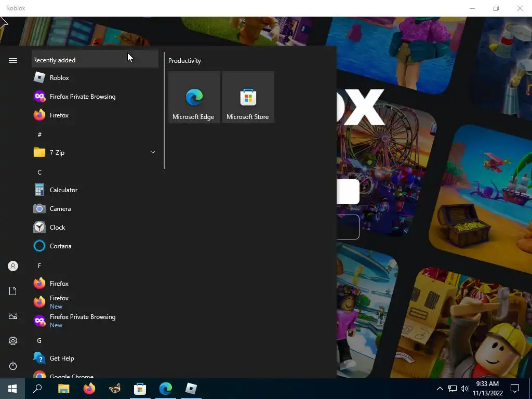532x399 pixels.
Task: Switch to Roblox on the taskbar
Action: [x=191, y=389]
